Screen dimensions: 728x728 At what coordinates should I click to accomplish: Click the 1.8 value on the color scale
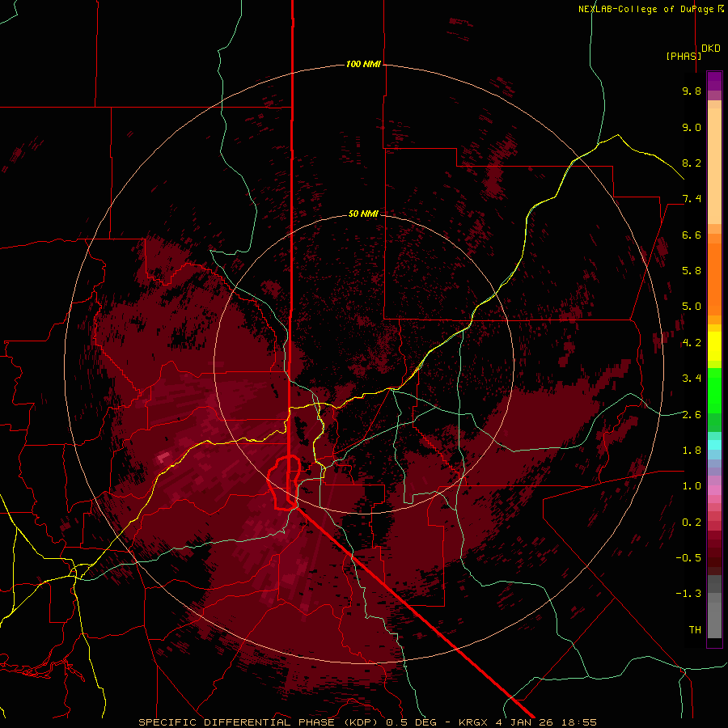692,451
